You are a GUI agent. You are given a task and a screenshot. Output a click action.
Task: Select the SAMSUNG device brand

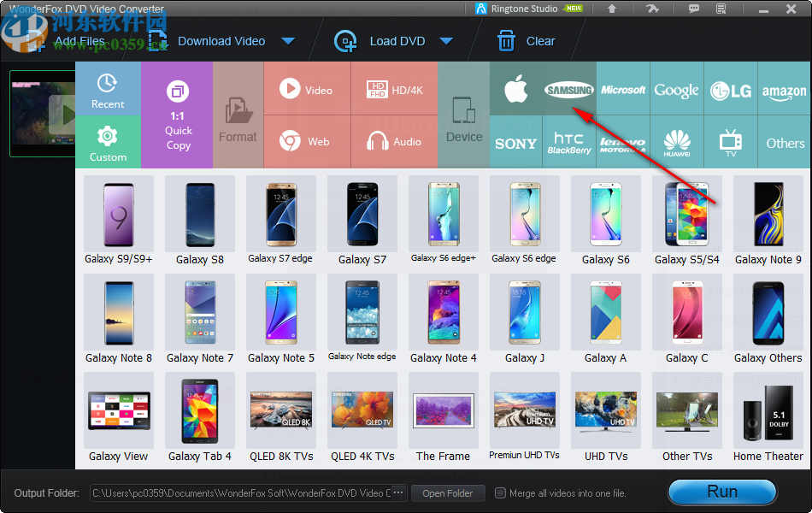(569, 88)
